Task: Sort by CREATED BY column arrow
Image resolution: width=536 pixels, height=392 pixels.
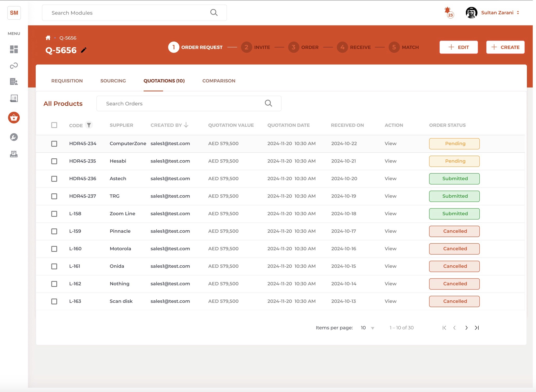Action: coord(186,125)
